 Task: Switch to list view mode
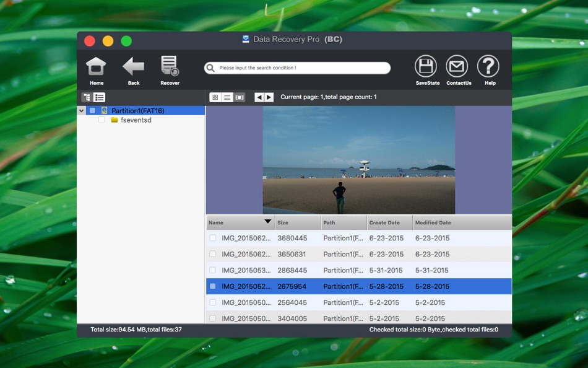point(227,97)
